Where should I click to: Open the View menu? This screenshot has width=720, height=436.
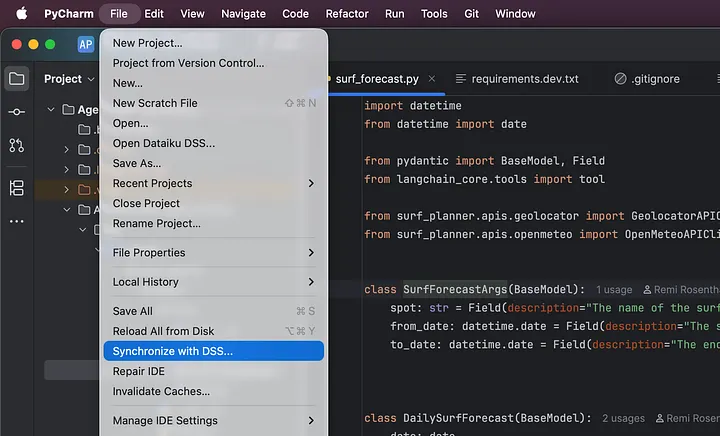(192, 14)
